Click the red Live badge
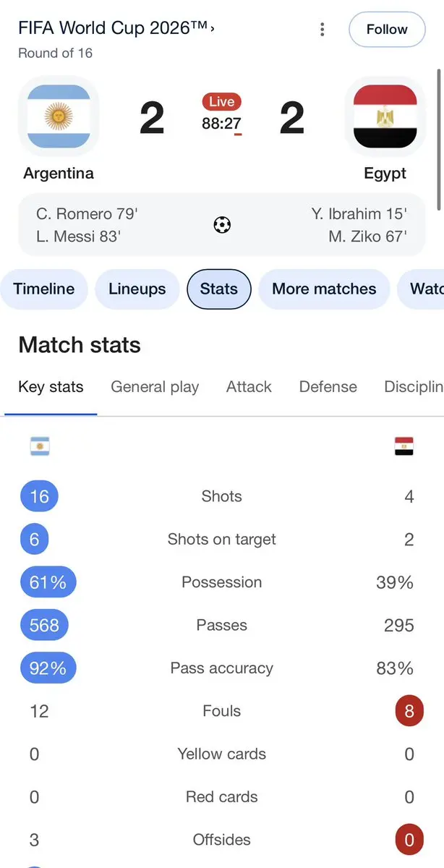This screenshot has width=444, height=868. pos(222,102)
